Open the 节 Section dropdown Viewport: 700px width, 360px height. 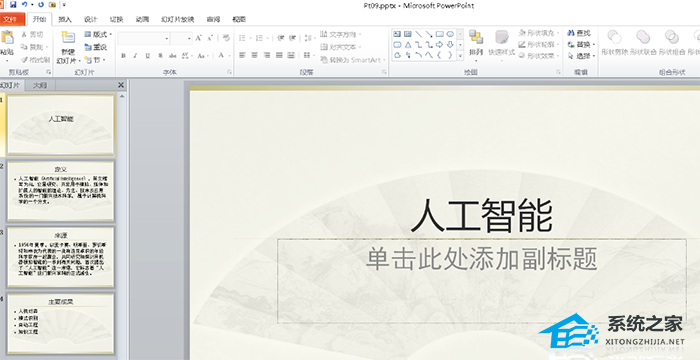pyautogui.click(x=94, y=60)
